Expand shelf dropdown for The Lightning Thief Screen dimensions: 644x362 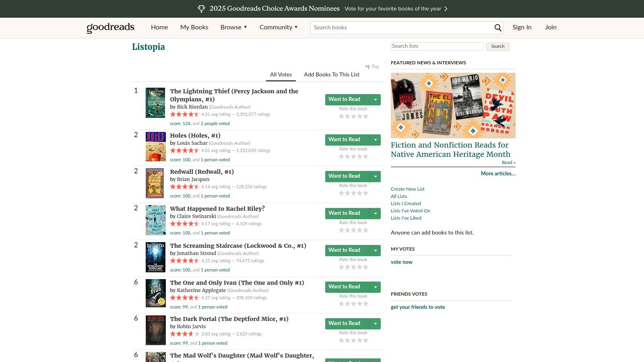pos(375,100)
